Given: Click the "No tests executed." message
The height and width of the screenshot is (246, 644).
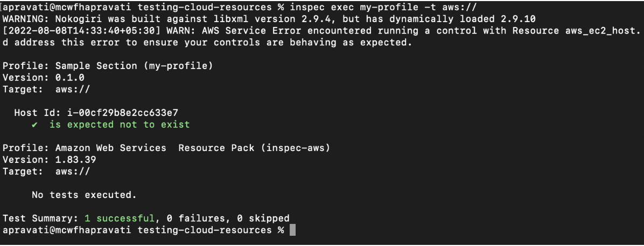Looking at the screenshot, I should tap(82, 195).
